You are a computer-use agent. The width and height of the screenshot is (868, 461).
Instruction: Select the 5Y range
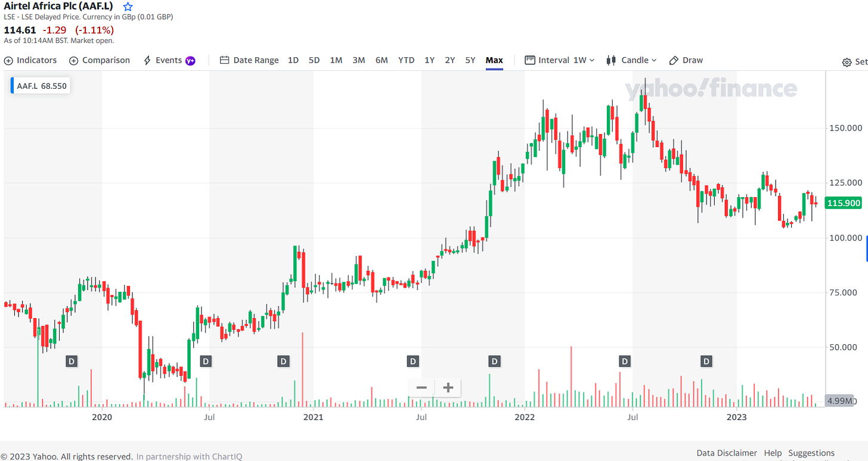coord(470,60)
